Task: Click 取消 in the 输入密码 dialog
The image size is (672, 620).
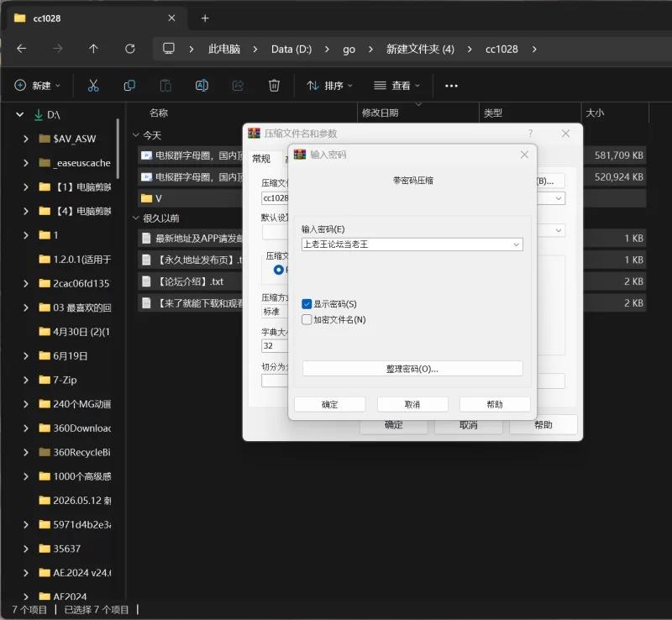Action: pos(412,404)
